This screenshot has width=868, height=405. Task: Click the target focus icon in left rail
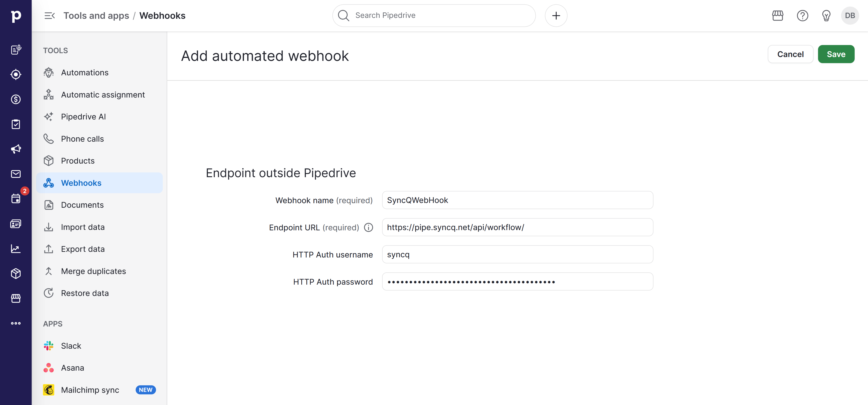point(16,74)
